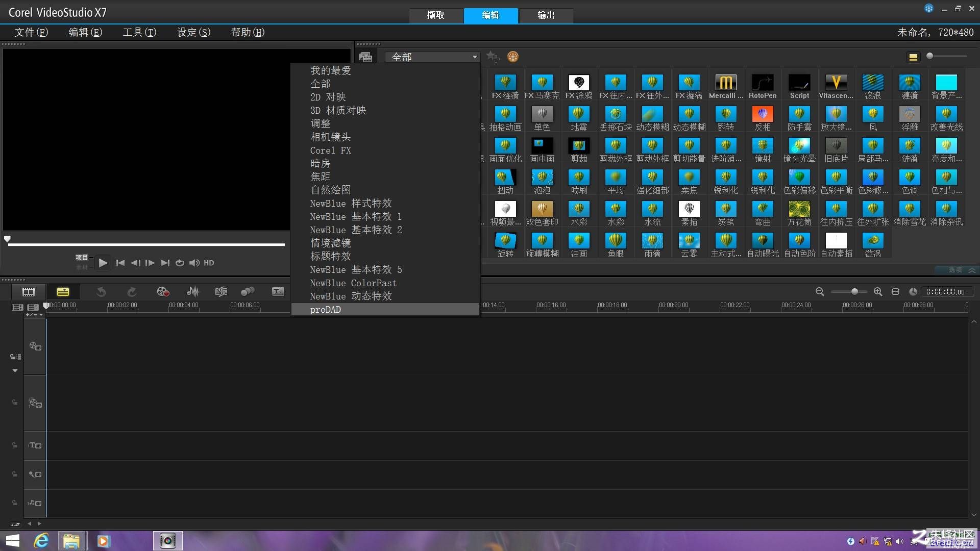Image resolution: width=980 pixels, height=551 pixels.
Task: Step to next frame button
Action: pyautogui.click(x=150, y=263)
